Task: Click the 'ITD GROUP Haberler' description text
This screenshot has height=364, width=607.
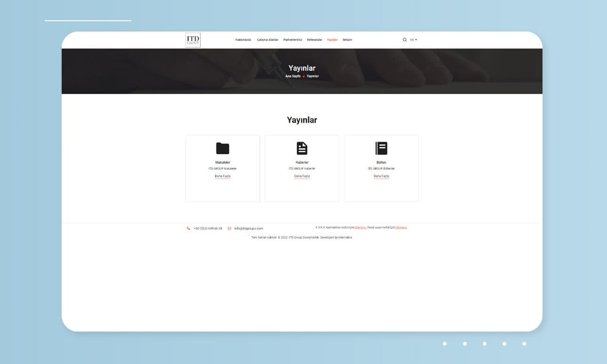Action: pos(302,168)
